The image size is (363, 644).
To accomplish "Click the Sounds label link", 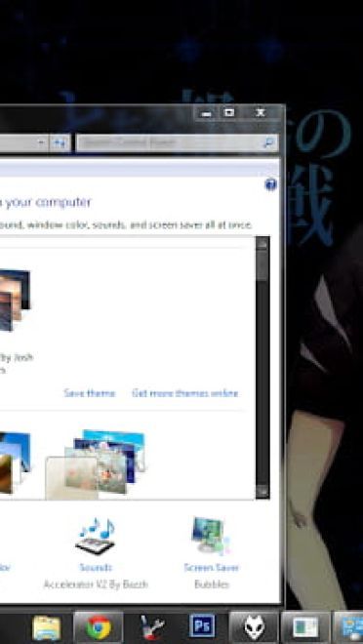I will [x=96, y=568].
